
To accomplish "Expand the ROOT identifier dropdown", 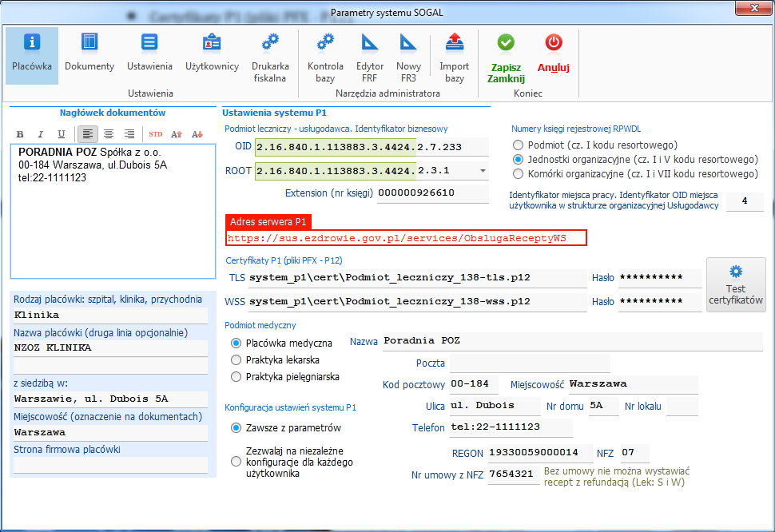I will [483, 171].
